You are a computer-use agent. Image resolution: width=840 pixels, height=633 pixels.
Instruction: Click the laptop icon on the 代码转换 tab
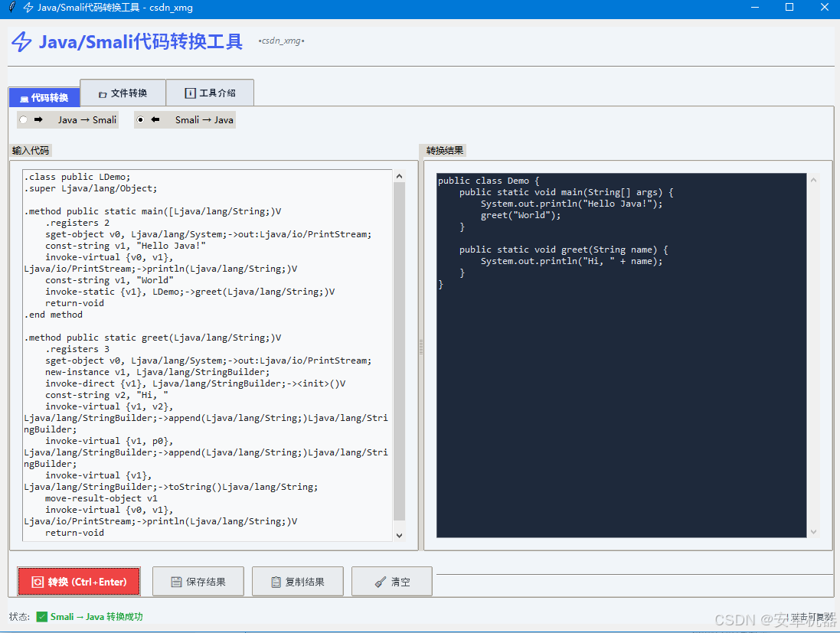click(24, 99)
